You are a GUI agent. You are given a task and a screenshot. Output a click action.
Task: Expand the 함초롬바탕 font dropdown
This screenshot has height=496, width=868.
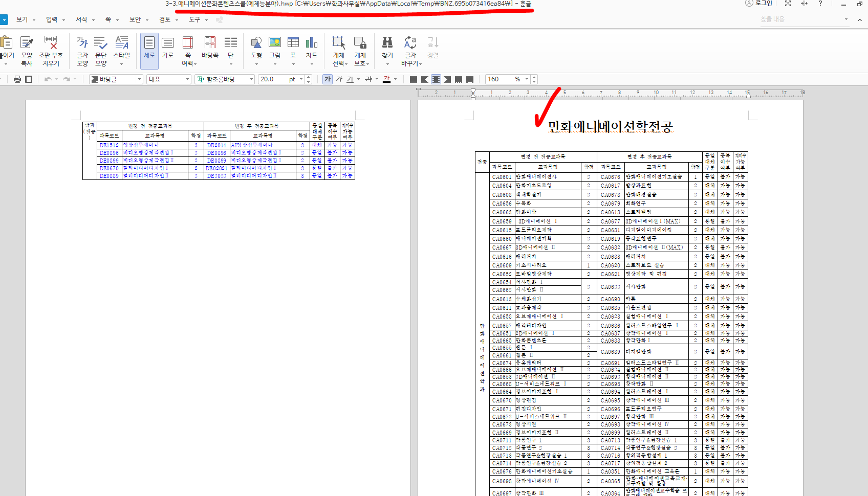251,79
